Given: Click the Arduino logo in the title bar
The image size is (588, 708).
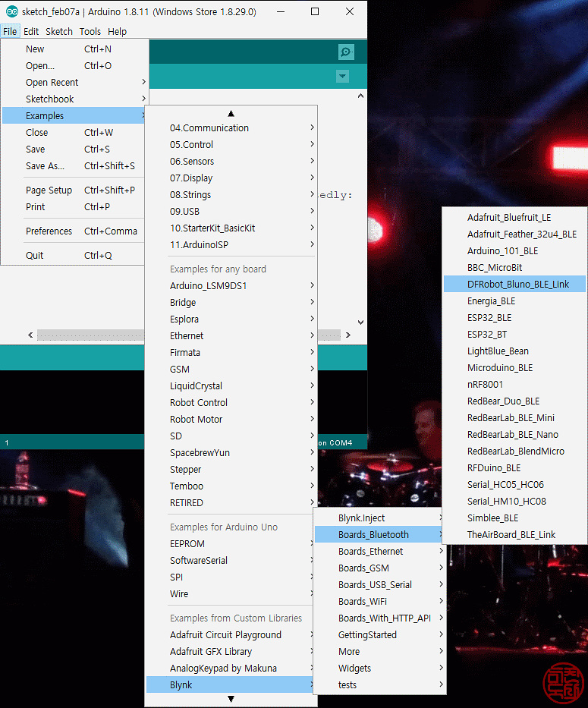Looking at the screenshot, I should tap(11, 11).
